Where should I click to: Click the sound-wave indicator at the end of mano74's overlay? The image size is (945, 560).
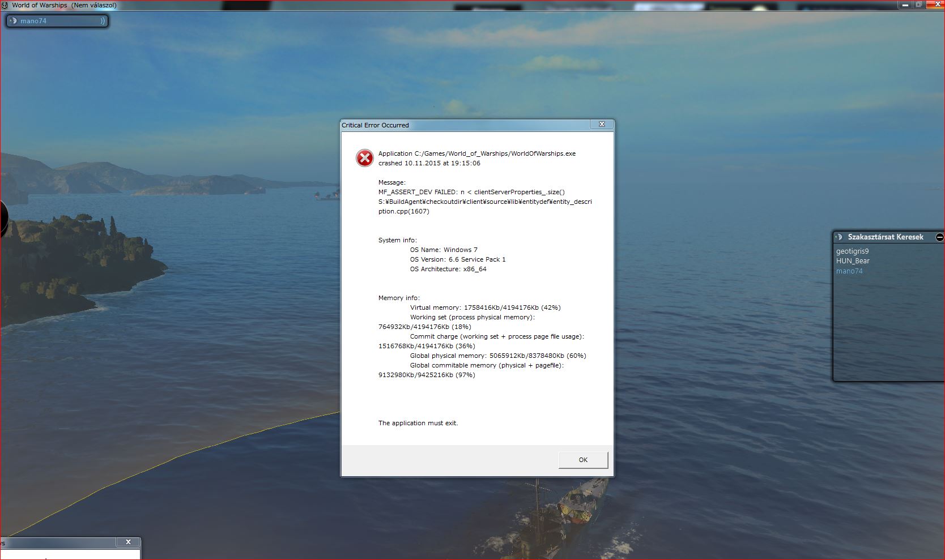103,21
